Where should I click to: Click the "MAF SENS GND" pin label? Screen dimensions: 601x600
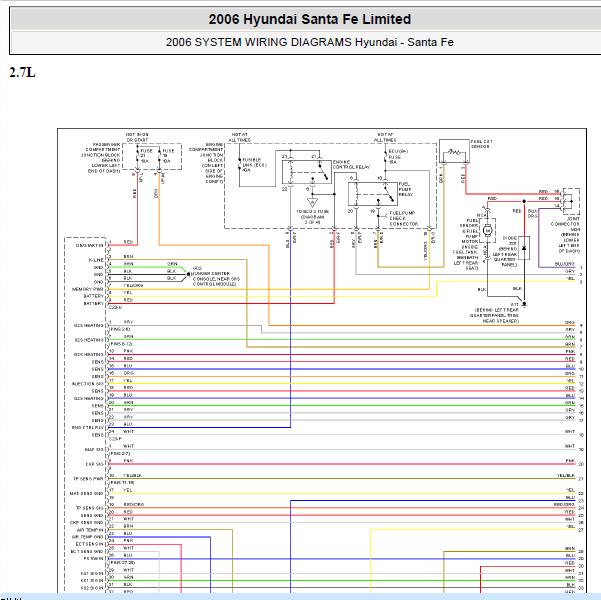[87, 493]
